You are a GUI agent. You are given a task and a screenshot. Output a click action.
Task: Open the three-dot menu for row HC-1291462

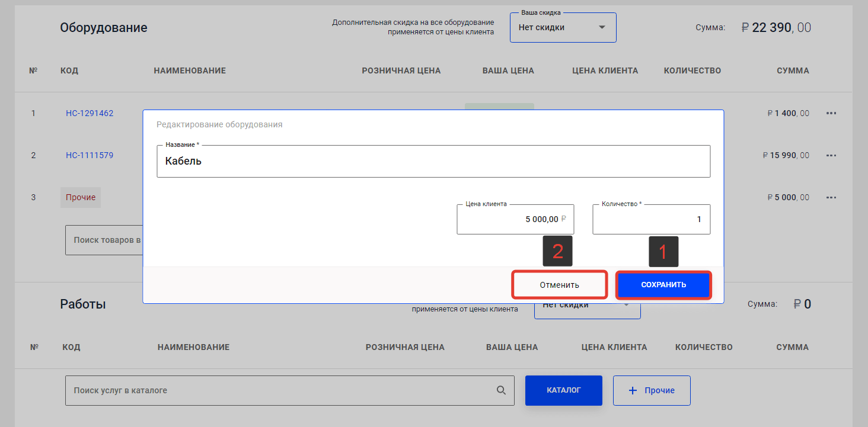pyautogui.click(x=831, y=113)
